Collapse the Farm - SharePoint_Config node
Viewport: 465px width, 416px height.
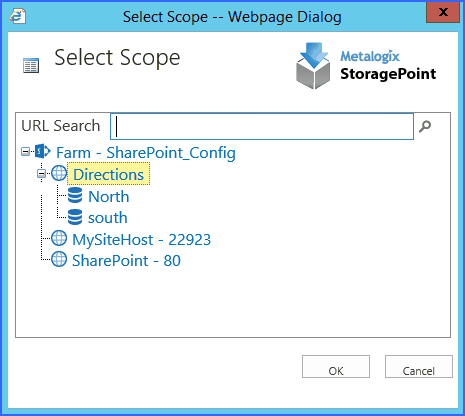coord(25,152)
